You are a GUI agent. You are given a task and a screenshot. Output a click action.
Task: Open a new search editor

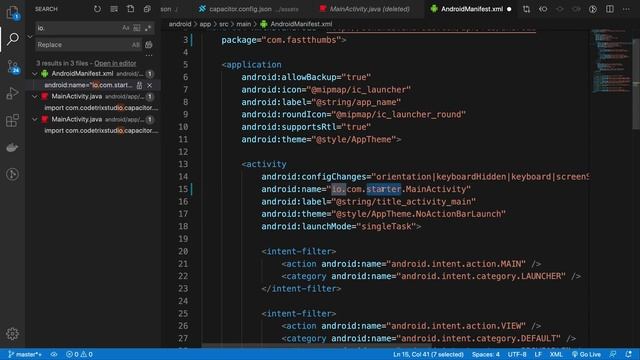[131, 9]
